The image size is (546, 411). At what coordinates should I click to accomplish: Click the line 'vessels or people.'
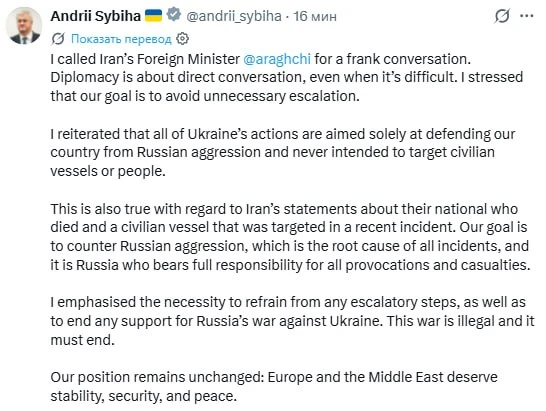click(108, 171)
